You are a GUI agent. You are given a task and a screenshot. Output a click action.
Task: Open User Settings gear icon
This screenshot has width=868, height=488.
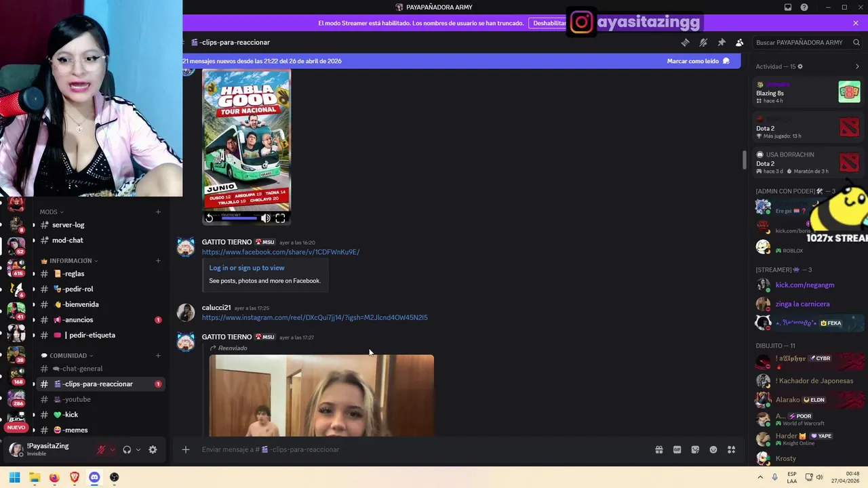(x=153, y=450)
